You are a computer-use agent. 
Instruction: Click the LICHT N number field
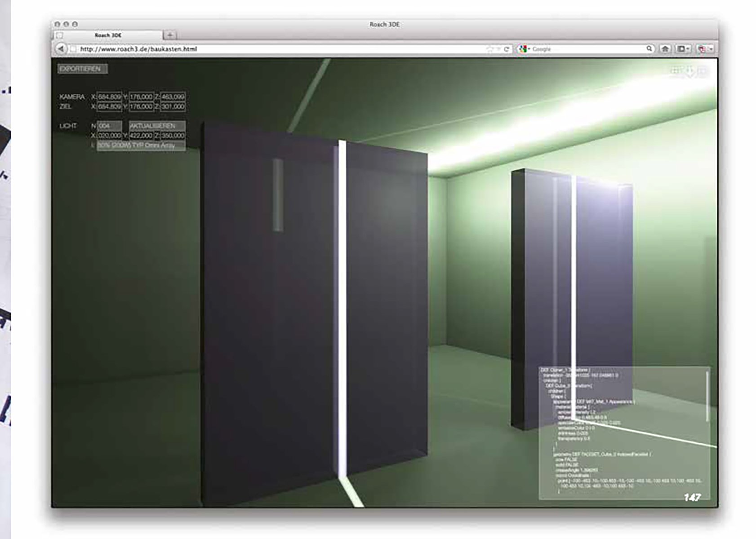click(x=109, y=126)
